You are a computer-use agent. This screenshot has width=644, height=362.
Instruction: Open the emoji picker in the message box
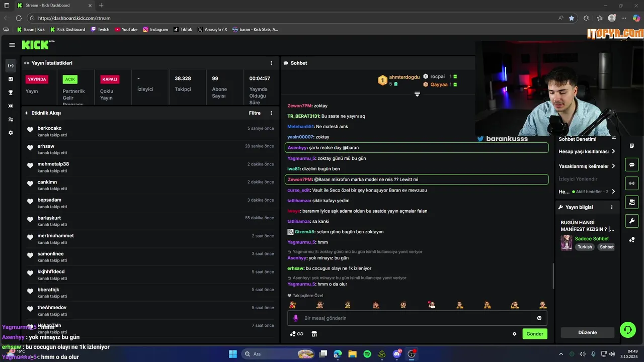pos(539,318)
